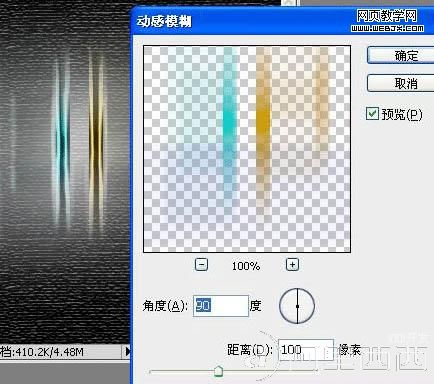Image resolution: width=434 pixels, height=384 pixels.
Task: Click the 距离(D) distance label
Action: point(250,350)
